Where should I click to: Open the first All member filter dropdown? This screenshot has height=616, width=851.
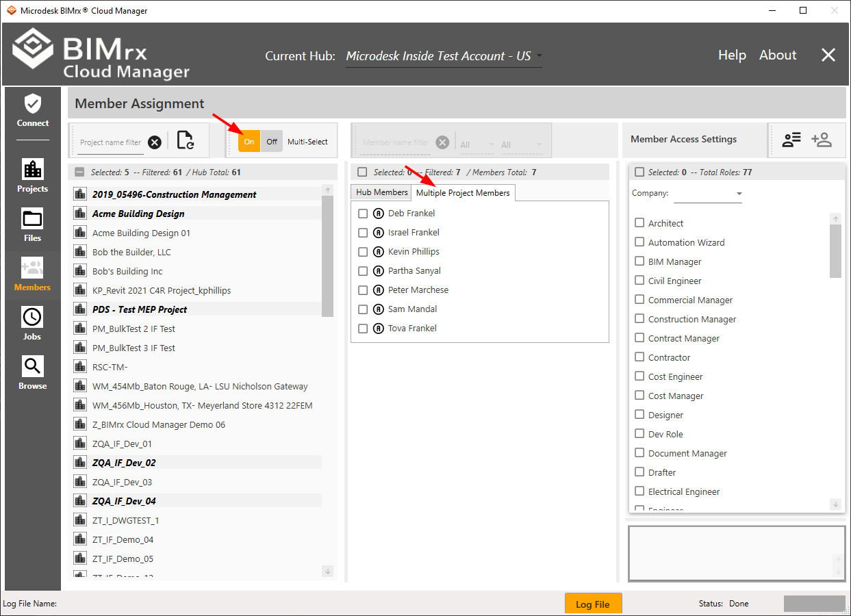[x=477, y=144]
